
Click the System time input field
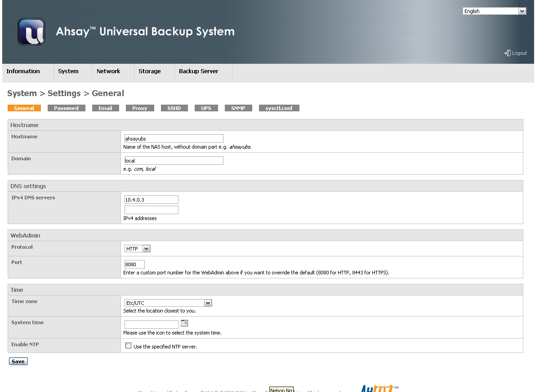(x=151, y=324)
